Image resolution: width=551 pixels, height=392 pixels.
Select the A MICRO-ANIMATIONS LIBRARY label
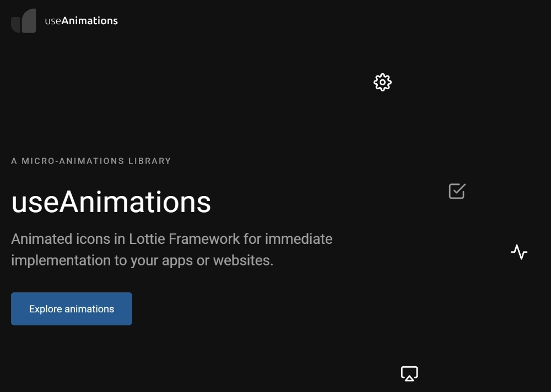click(x=91, y=161)
